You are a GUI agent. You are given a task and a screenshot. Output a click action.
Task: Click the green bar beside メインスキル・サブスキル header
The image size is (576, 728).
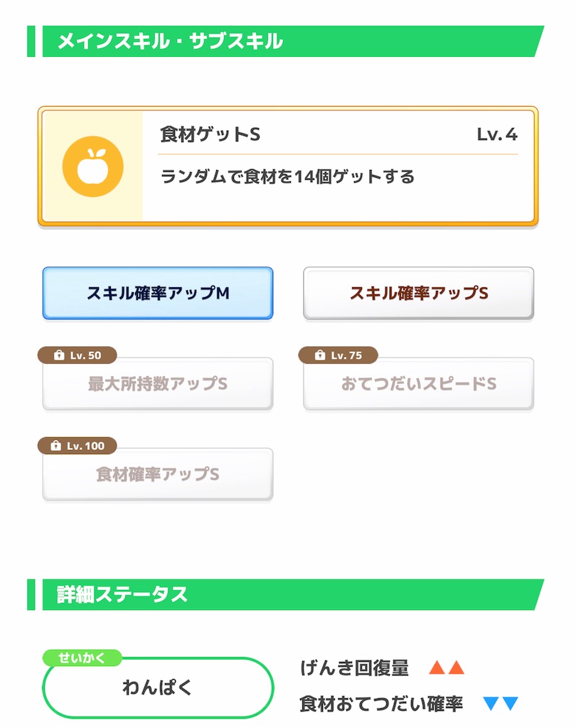(x=32, y=41)
